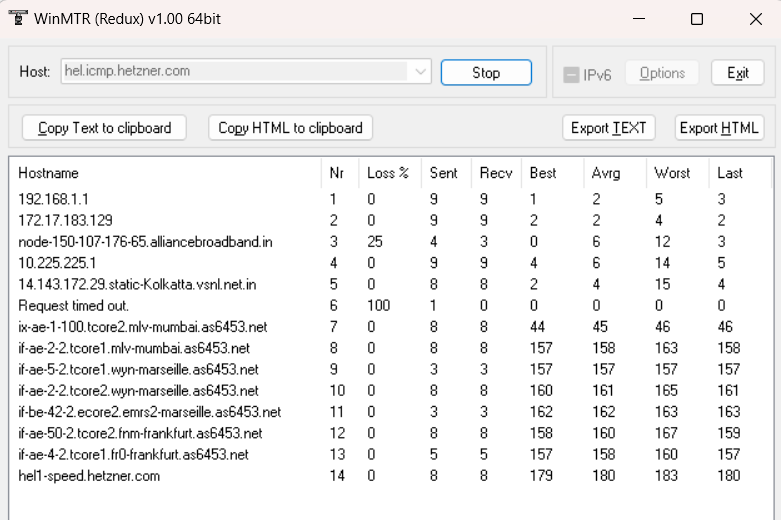Enable the IPv6 checkbox
This screenshot has height=520, width=781.
(571, 74)
